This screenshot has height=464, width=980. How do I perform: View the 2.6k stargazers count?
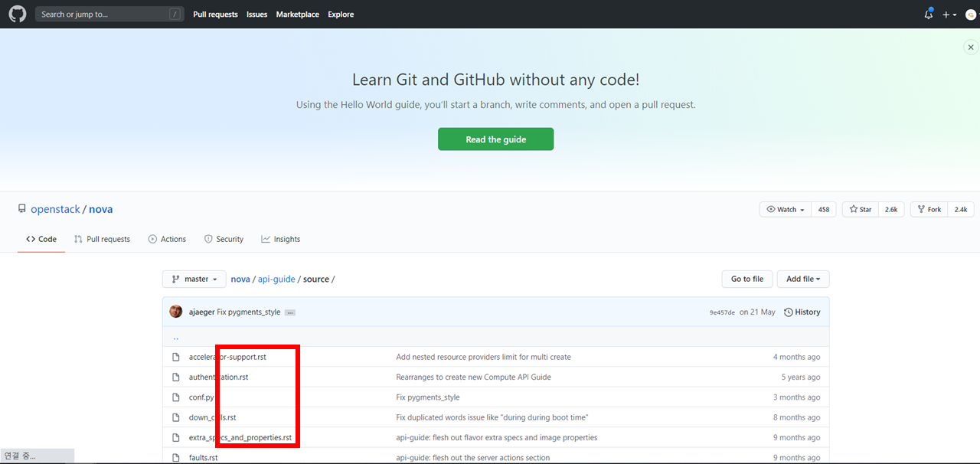[891, 209]
